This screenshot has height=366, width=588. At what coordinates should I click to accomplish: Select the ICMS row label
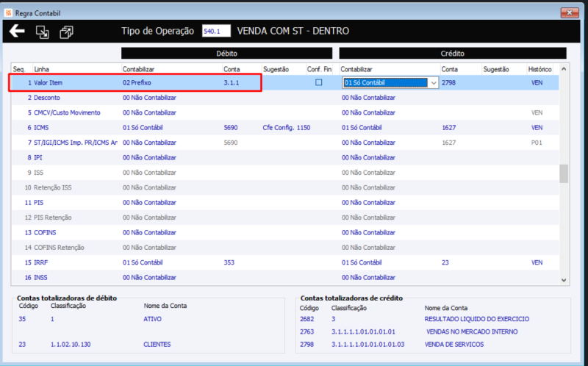[41, 128]
